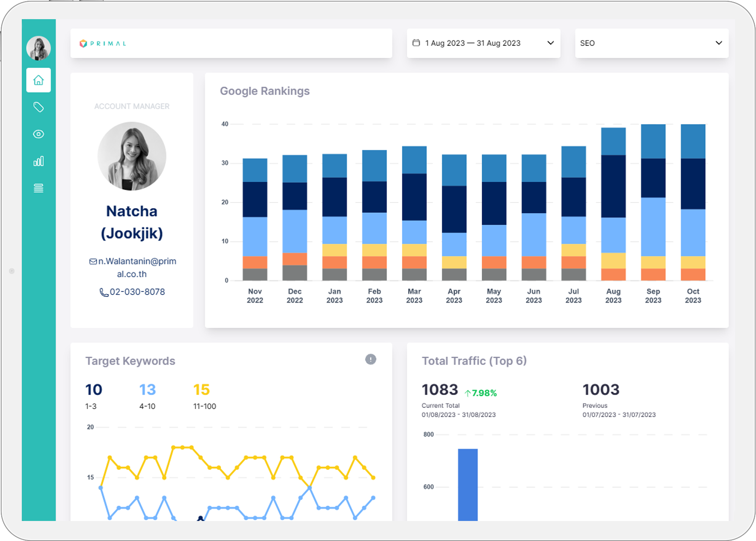
Task: Click the calendar icon beside date range
Action: (416, 43)
